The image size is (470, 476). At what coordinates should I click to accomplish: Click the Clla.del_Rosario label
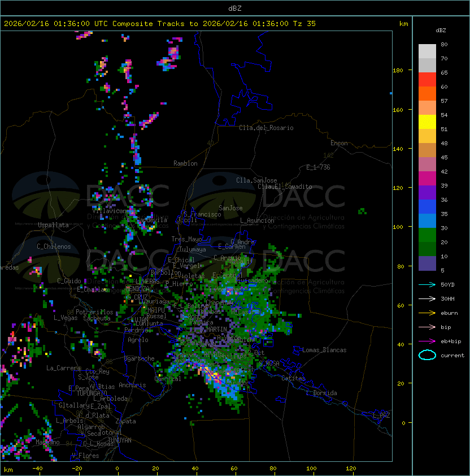[266, 128]
